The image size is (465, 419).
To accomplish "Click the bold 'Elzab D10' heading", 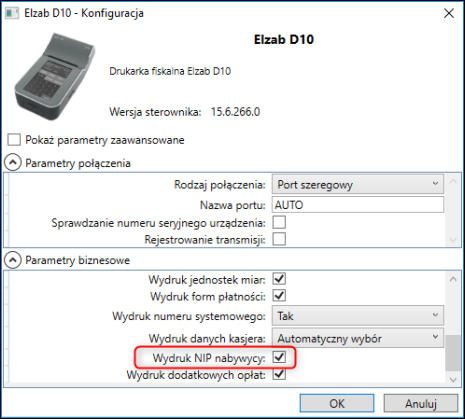I will click(x=284, y=40).
